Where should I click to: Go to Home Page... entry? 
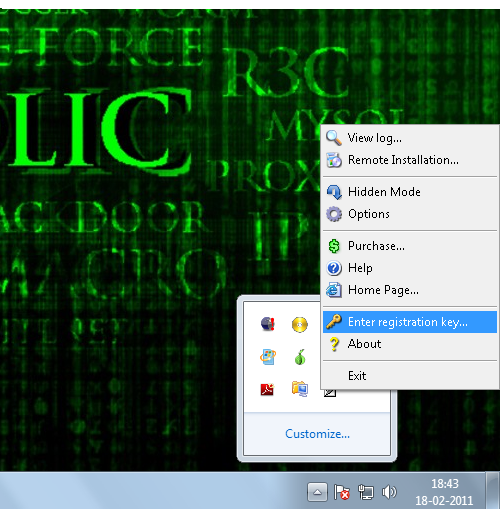(x=410, y=290)
